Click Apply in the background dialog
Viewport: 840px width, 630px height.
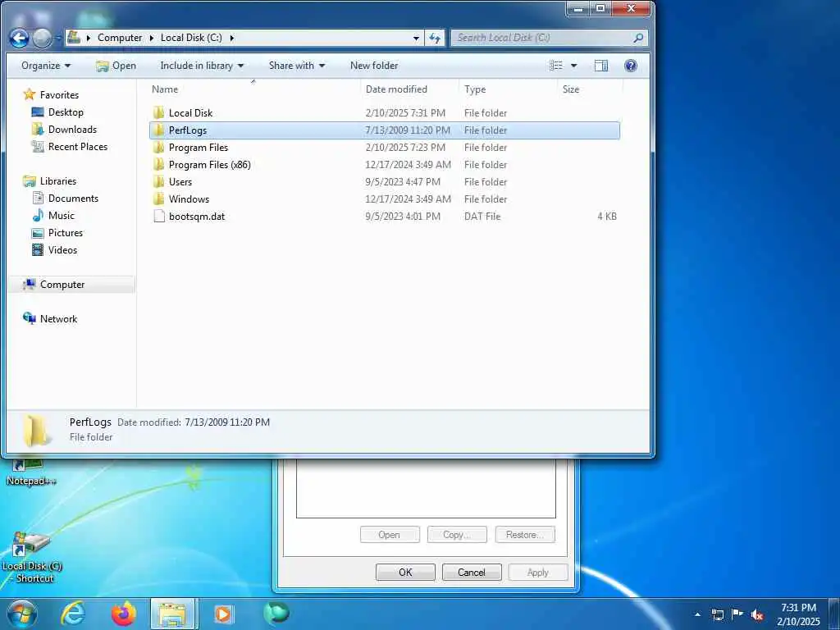538,572
